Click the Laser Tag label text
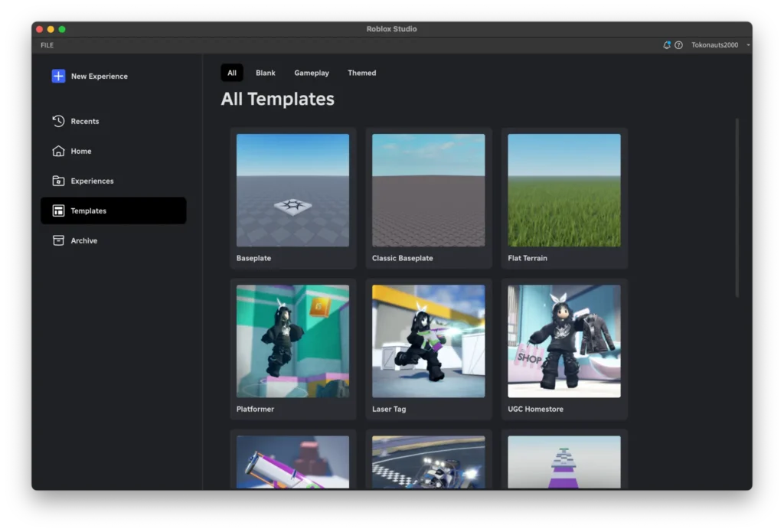784x532 pixels. point(389,409)
